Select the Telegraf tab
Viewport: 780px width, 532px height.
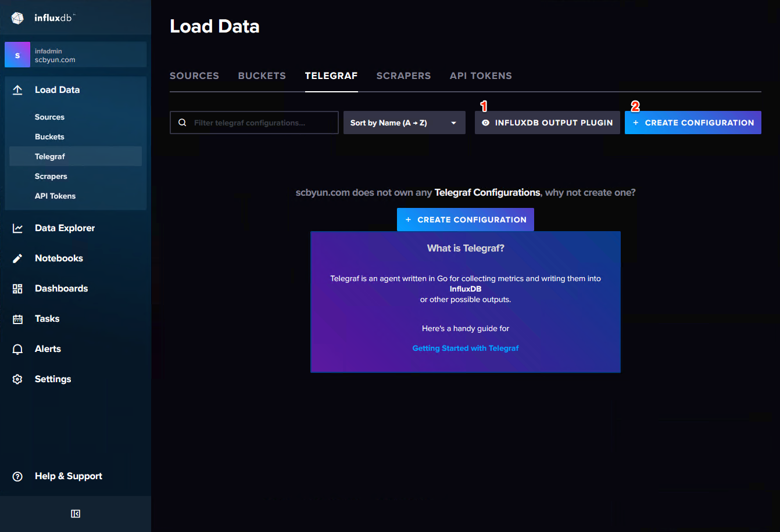pyautogui.click(x=331, y=76)
